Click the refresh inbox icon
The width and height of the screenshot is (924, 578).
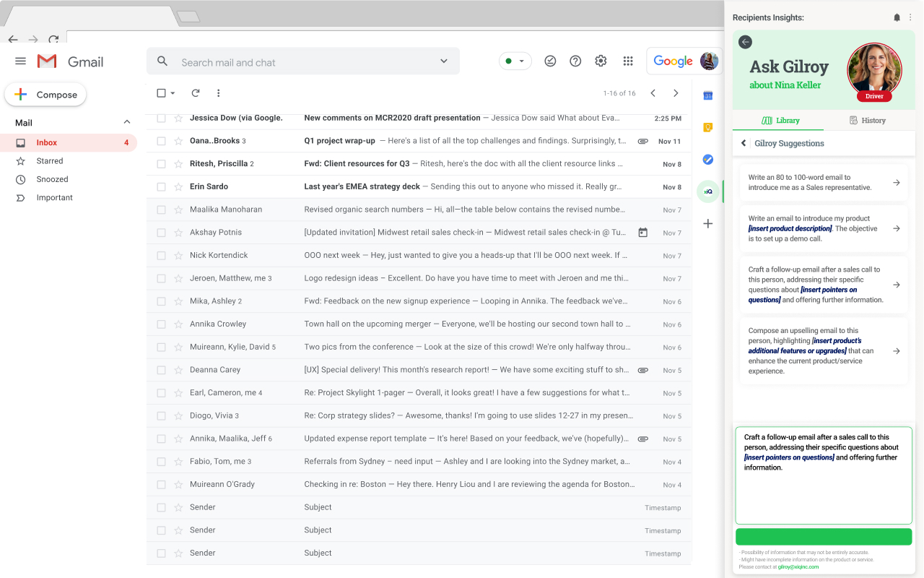pyautogui.click(x=195, y=93)
